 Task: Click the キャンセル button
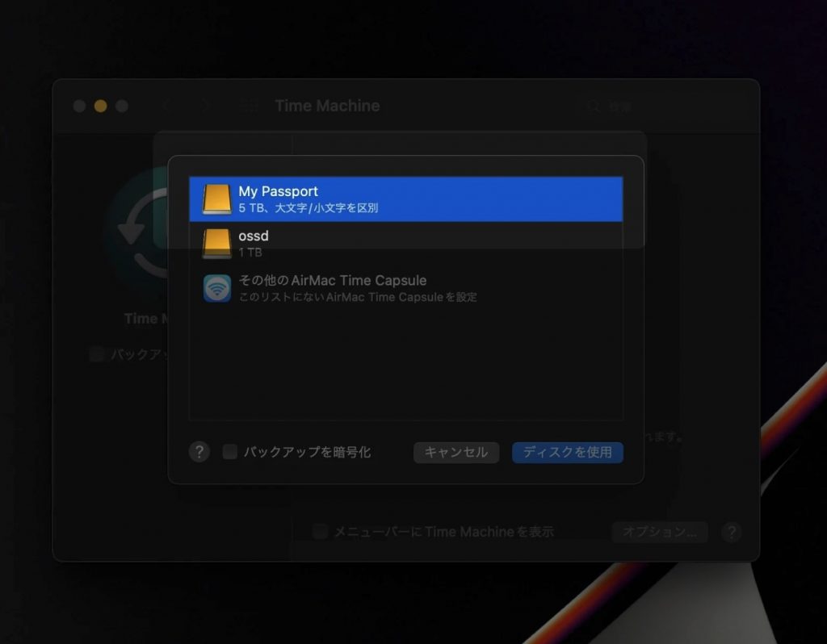pos(456,452)
